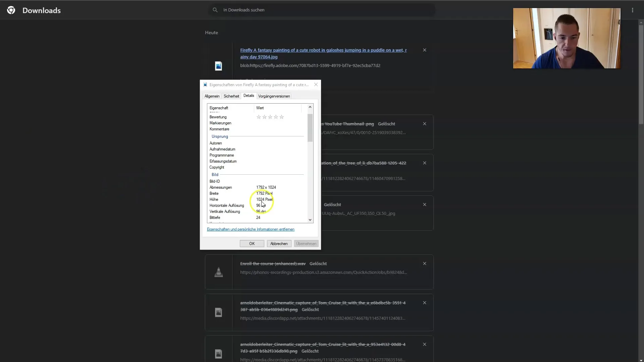Select the Copyright property row

click(x=257, y=167)
